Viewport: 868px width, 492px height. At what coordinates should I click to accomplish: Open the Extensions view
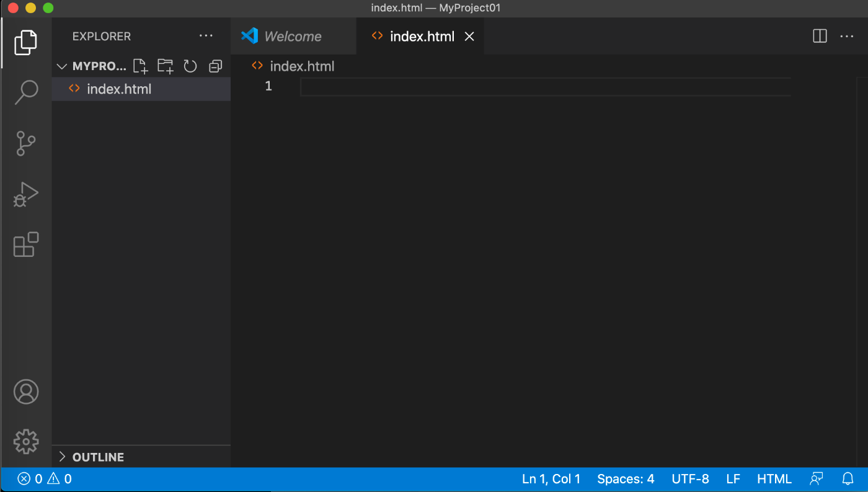click(25, 244)
